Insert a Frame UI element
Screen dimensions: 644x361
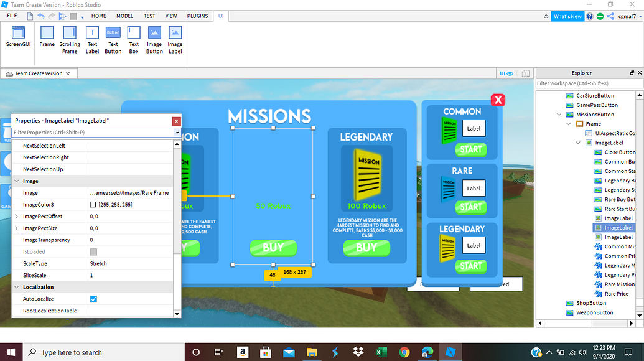pos(47,37)
